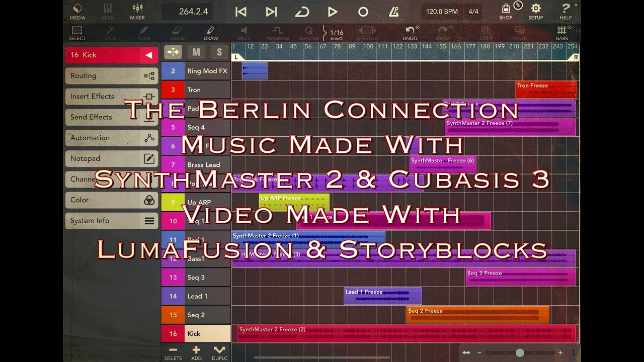Paste copied events
644x362 pixels.
519,33
